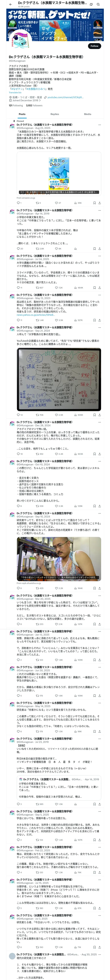Open the news.yahoo.co.jp article link

click(x=35, y=315)
